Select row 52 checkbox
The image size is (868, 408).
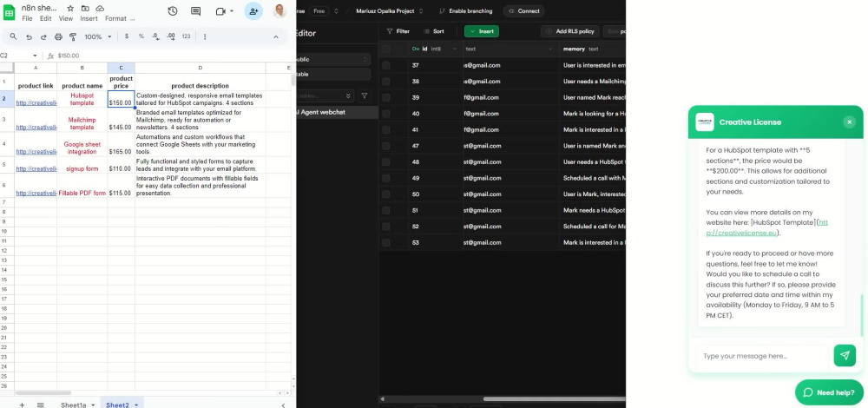386,227
